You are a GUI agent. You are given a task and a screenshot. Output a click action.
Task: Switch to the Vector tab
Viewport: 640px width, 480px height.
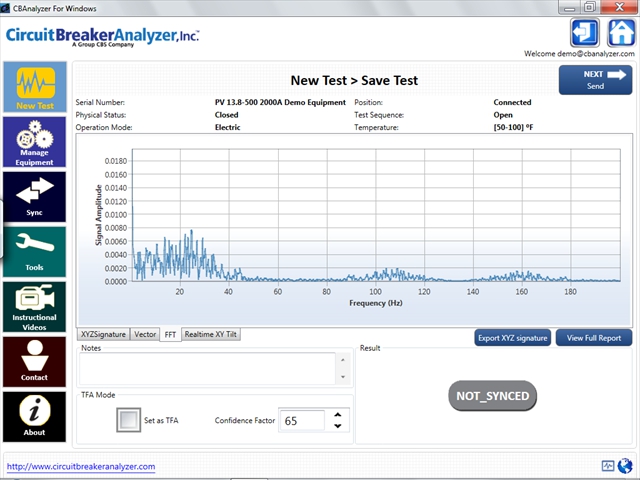[145, 334]
